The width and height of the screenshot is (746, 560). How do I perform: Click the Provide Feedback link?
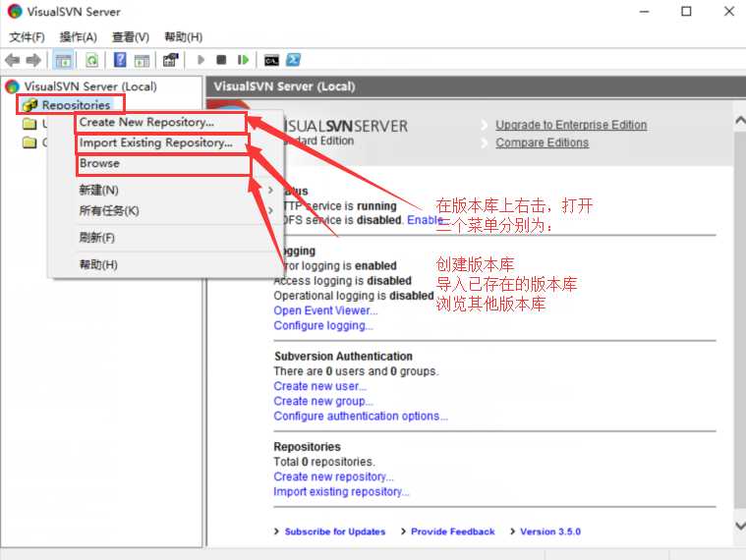(x=452, y=532)
